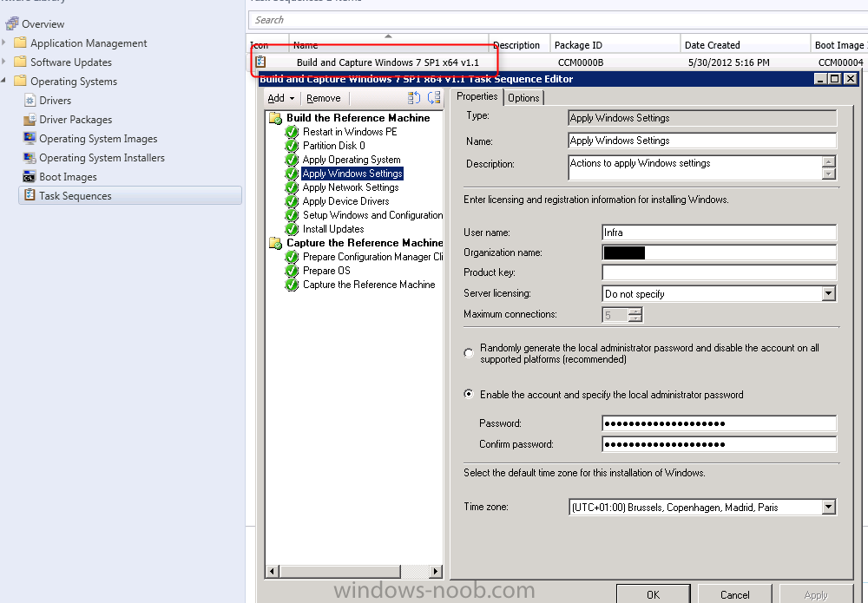Open the Time zone dropdown
Image resolution: width=868 pixels, height=603 pixels.
click(829, 507)
